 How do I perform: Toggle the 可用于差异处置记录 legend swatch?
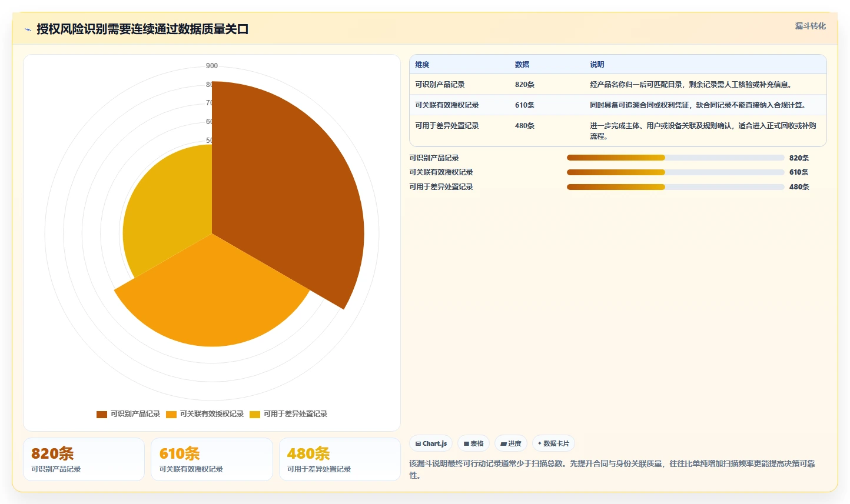click(x=255, y=414)
